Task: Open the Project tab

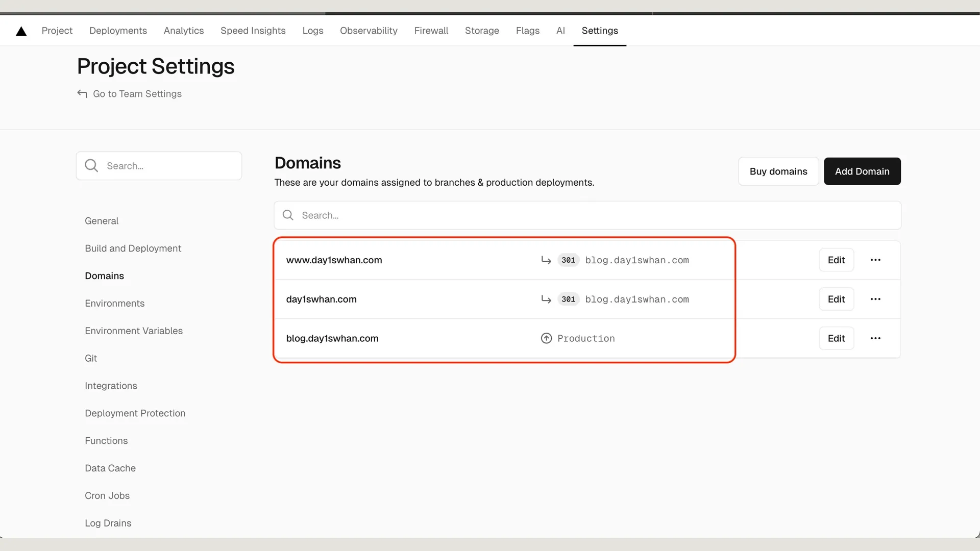Action: coord(57,31)
